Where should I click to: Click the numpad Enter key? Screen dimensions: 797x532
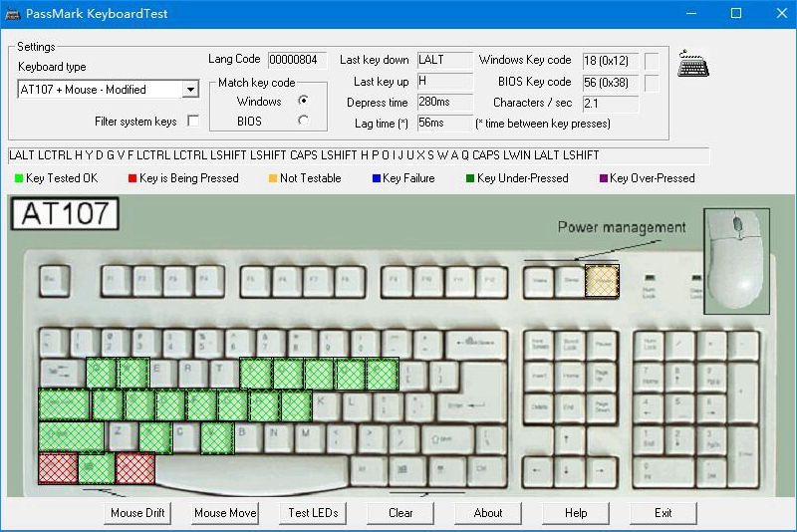point(742,455)
